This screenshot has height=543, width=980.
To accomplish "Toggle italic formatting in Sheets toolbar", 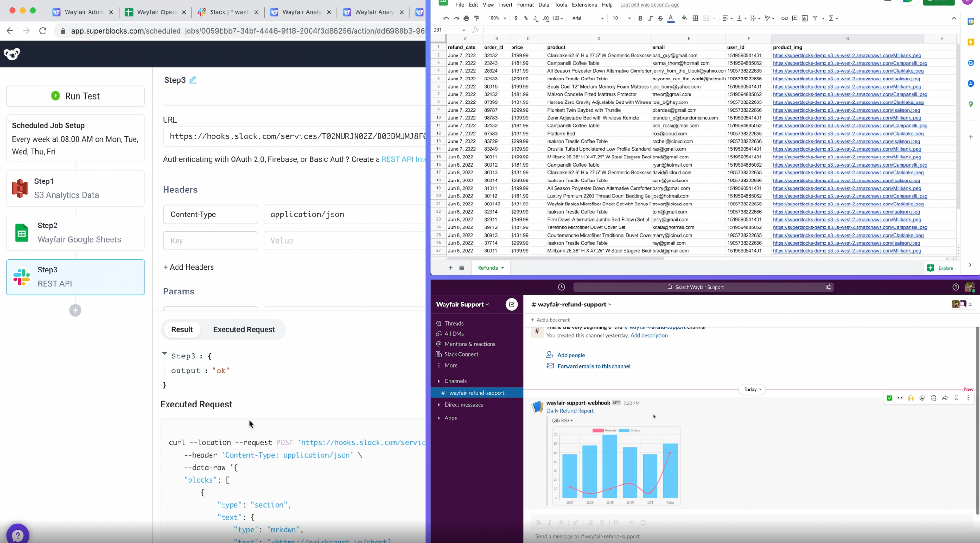I will coord(650,18).
